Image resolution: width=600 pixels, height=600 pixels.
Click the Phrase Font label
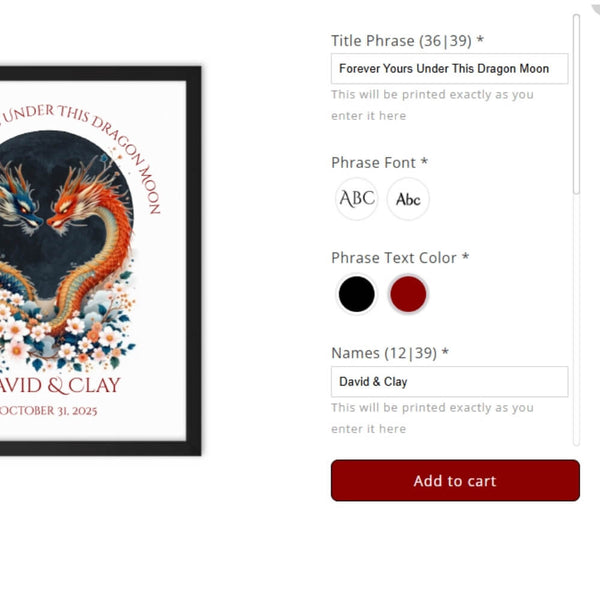[x=379, y=163]
